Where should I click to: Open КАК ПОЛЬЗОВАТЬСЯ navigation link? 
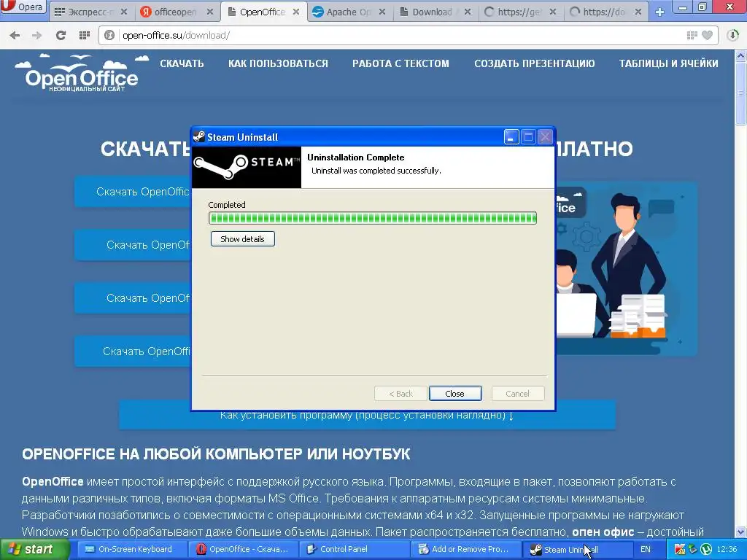pos(278,63)
